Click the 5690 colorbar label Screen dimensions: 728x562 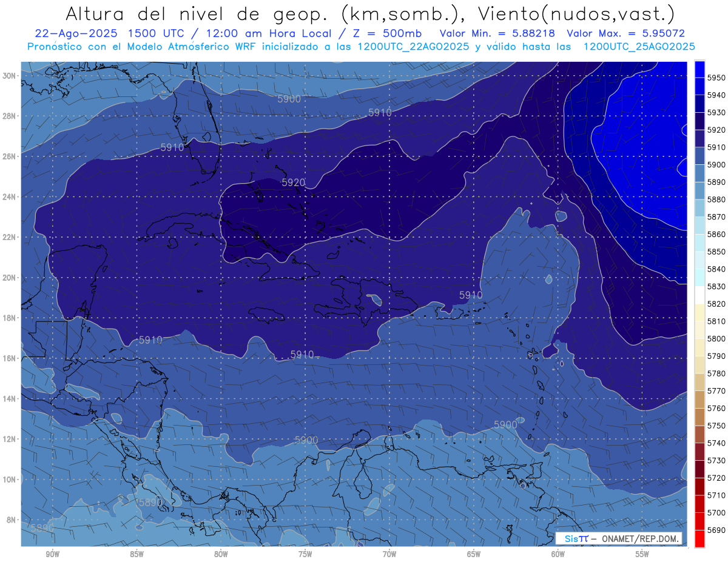[x=716, y=530]
